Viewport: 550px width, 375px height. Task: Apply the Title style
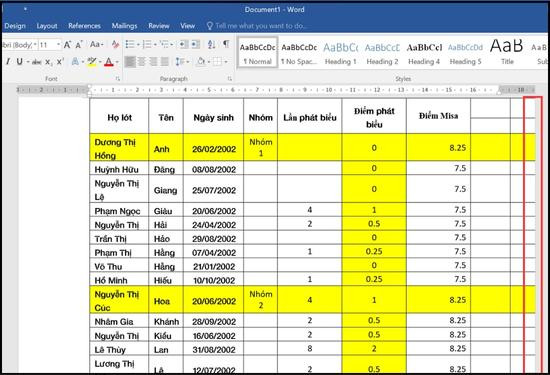coord(507,53)
